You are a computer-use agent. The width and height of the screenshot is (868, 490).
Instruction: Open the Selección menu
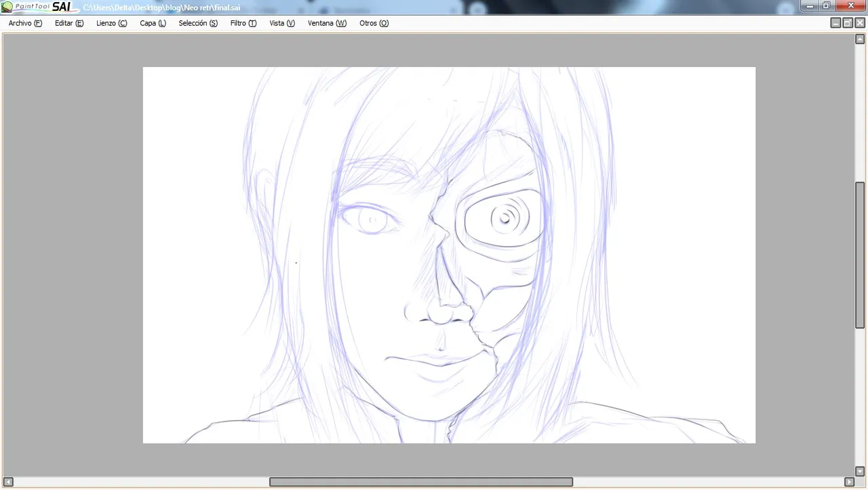point(198,23)
